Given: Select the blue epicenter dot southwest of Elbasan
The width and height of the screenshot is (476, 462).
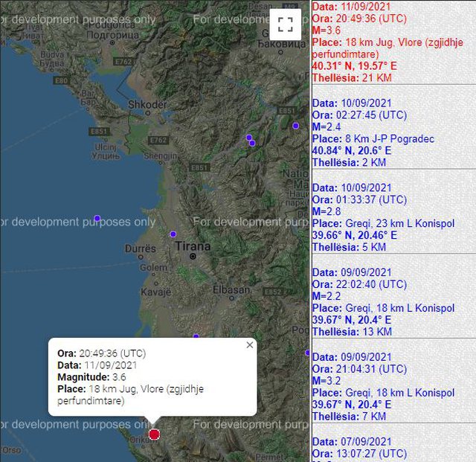Looking at the screenshot, I should [196, 336].
